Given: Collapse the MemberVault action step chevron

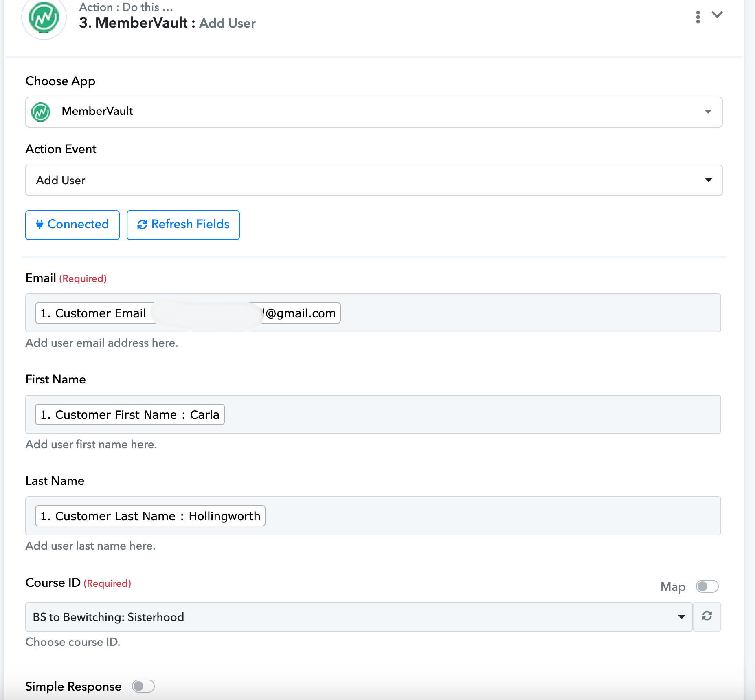Looking at the screenshot, I should coord(717,15).
